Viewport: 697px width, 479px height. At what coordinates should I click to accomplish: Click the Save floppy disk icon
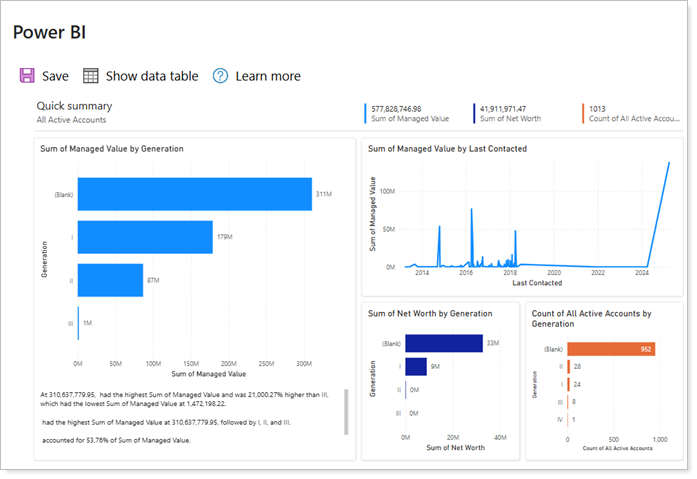point(27,76)
